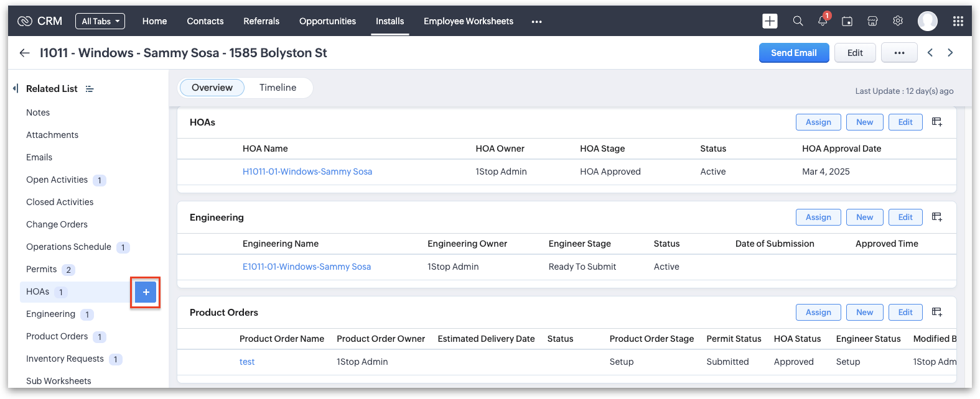The height and width of the screenshot is (399, 980).
Task: Open the notifications bell icon
Action: pos(823,21)
